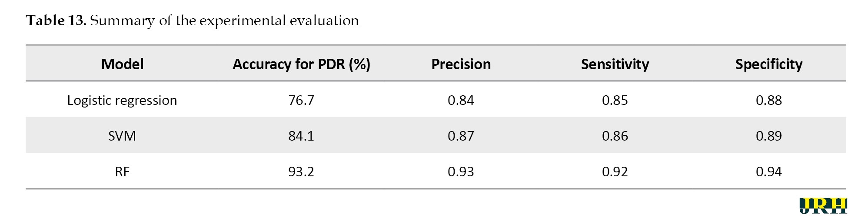Click the 76.7 accuracy value
Image resolution: width=868 pixels, height=222 pixels.
click(x=301, y=101)
